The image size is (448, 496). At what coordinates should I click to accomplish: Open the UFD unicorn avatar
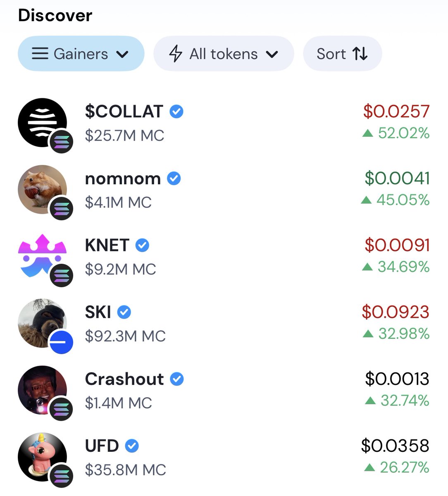[42, 457]
